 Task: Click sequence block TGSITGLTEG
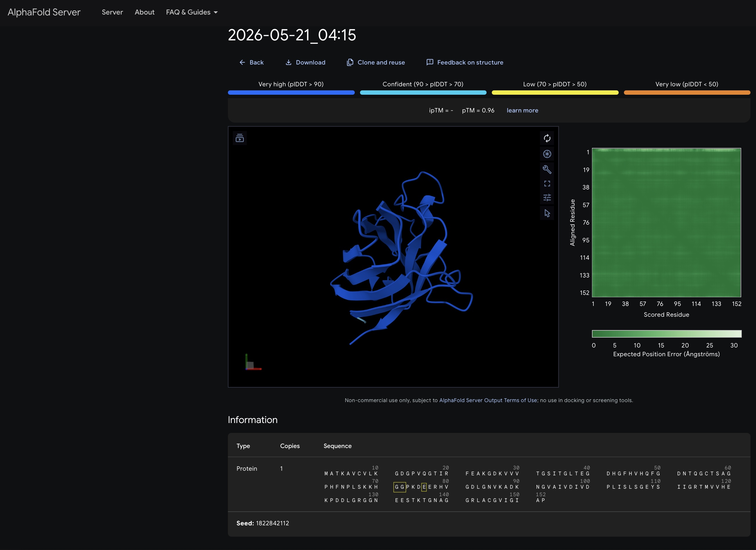(563, 474)
